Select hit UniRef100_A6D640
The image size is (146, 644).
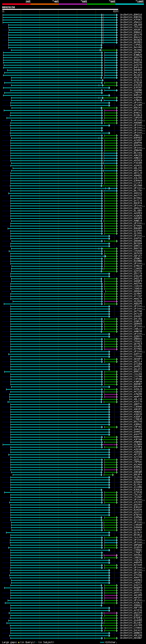coord(131,291)
